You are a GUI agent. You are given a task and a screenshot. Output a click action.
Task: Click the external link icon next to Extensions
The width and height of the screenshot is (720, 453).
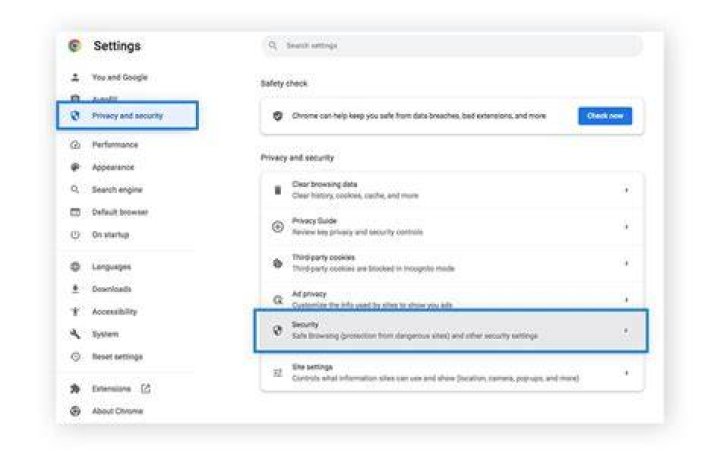tap(146, 389)
